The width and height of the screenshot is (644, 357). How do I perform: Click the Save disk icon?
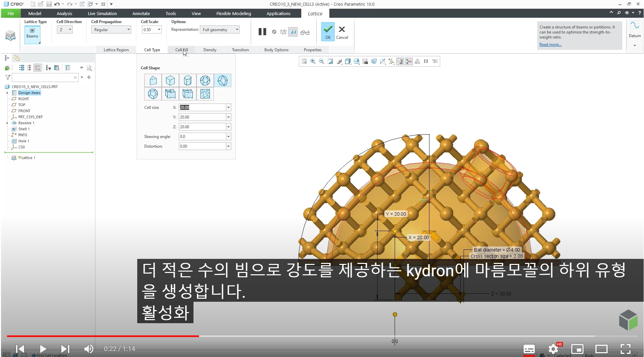[49, 4]
